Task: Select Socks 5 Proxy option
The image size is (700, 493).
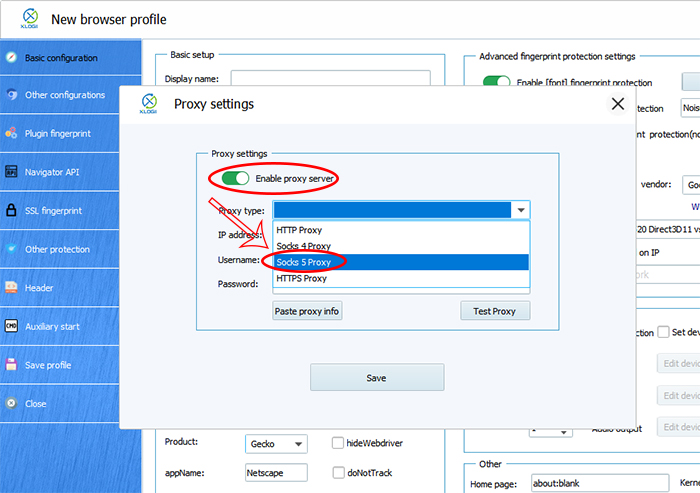Action: point(401,262)
